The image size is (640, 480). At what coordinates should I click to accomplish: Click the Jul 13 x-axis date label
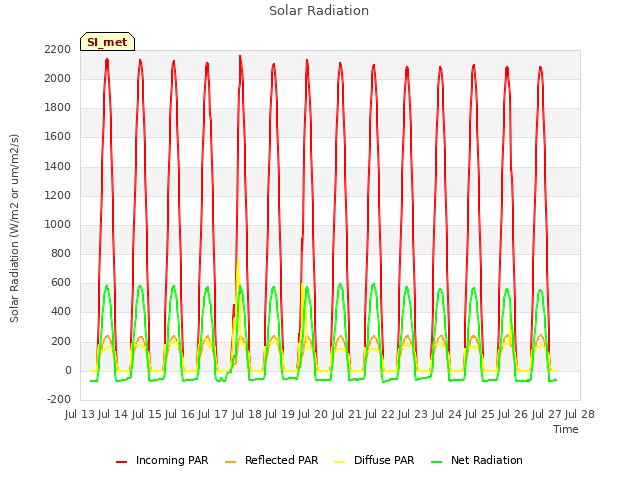pos(80,414)
